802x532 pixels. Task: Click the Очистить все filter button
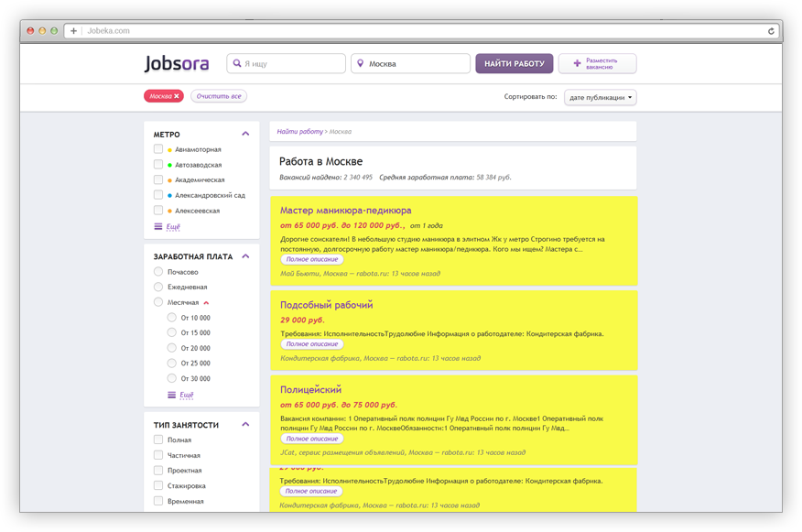[219, 96]
